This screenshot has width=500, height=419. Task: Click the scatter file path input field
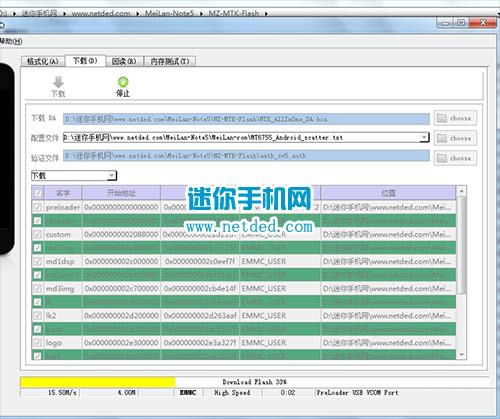click(x=241, y=137)
